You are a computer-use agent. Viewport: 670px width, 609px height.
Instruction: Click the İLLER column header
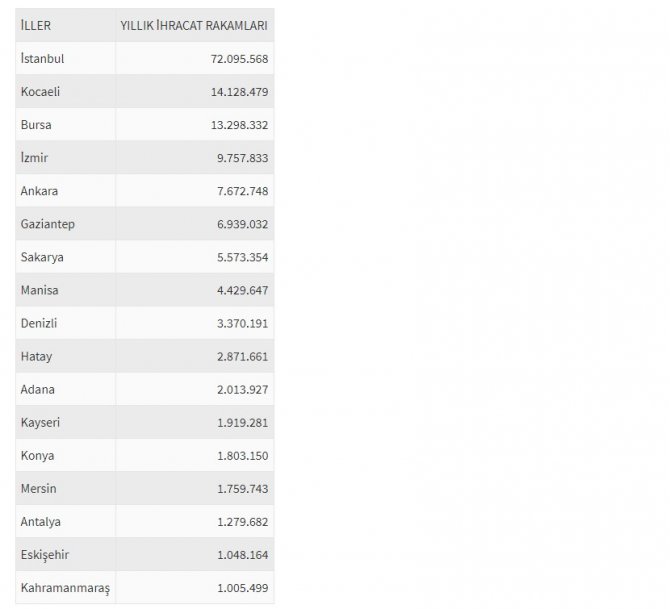(x=36, y=25)
